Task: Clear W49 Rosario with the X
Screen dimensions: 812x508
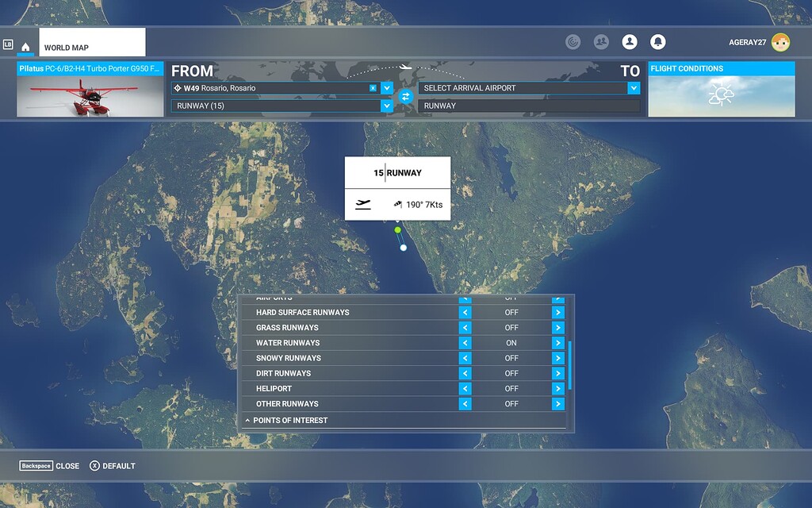Action: [373, 87]
